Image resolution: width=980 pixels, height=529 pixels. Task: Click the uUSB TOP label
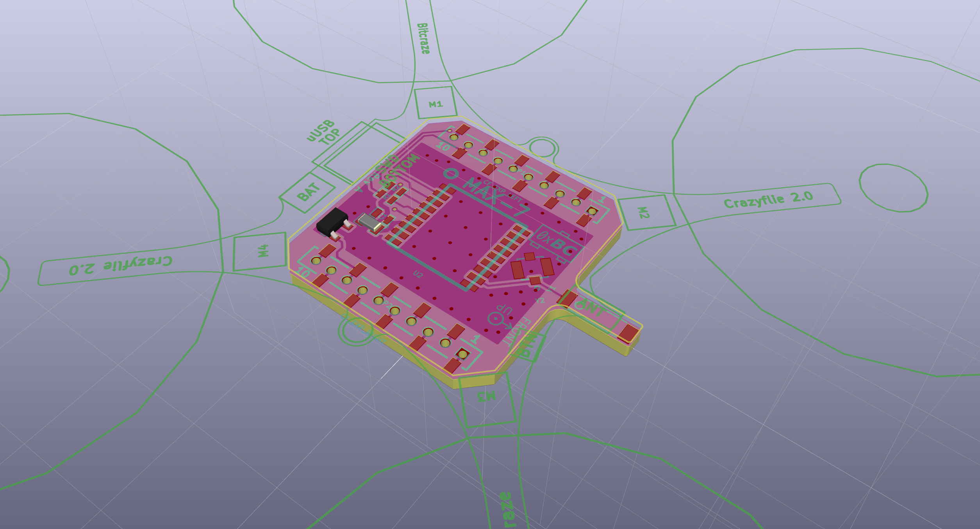pyautogui.click(x=324, y=133)
